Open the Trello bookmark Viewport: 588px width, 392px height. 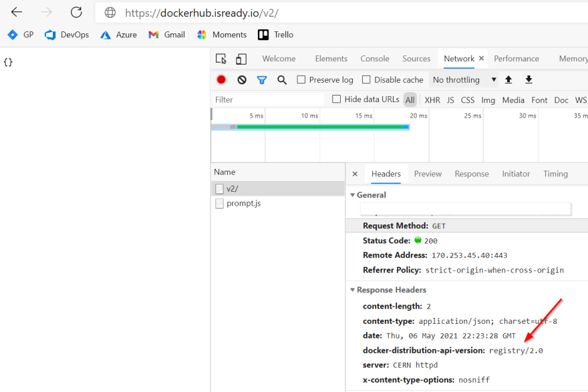tap(275, 35)
